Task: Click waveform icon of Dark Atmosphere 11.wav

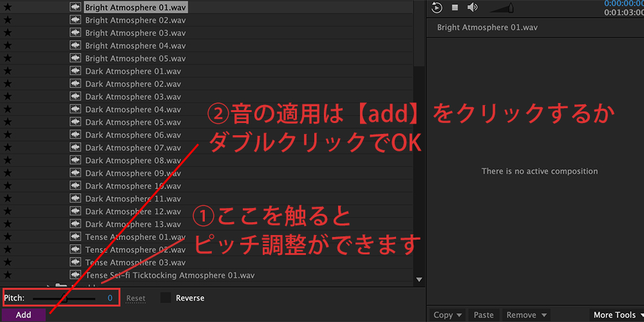Action: (75, 198)
